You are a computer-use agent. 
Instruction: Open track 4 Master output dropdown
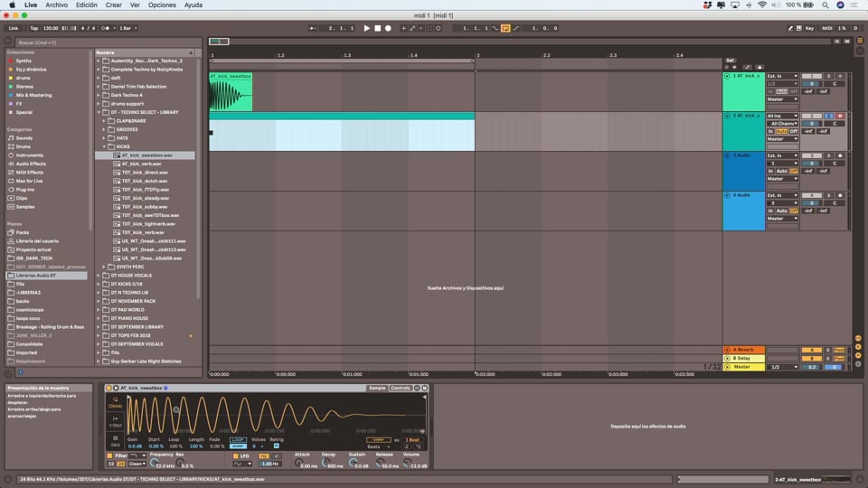tap(782, 219)
